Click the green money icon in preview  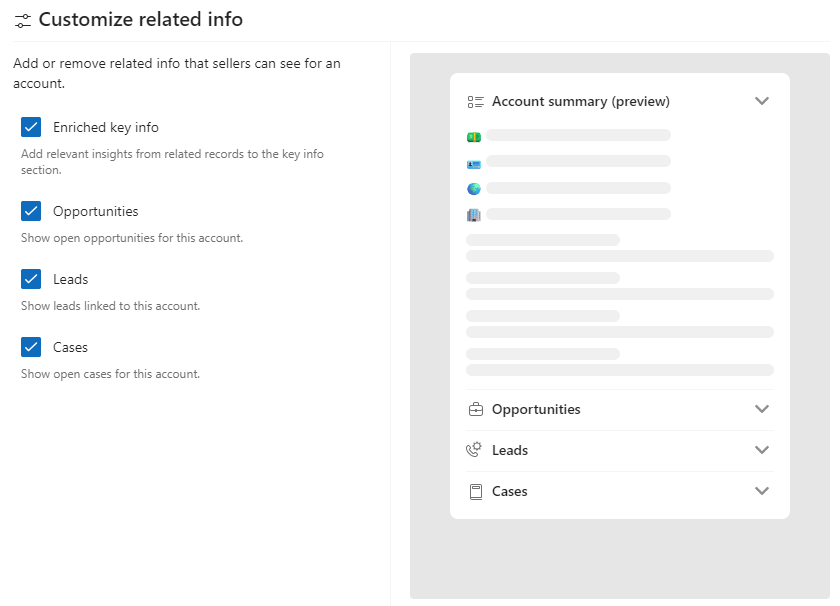click(474, 136)
